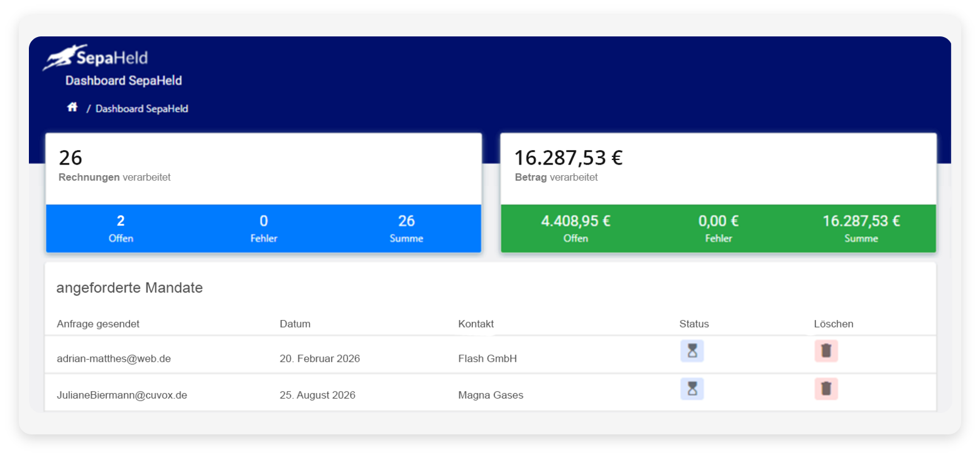Select the Dashboard SepaHeld breadcrumb link
Viewport: 980px width, 457px height.
pos(141,109)
